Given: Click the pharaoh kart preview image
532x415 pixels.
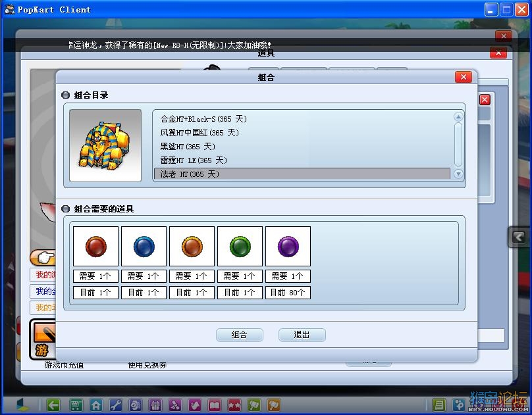Looking at the screenshot, I should (105, 145).
